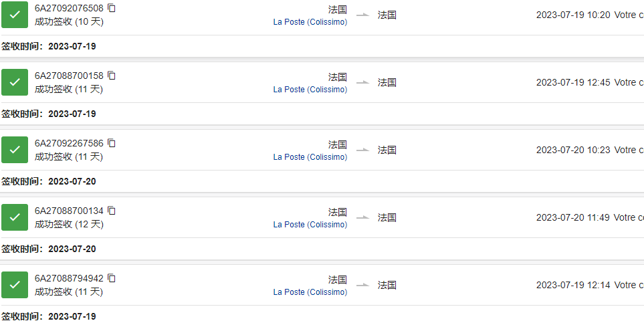This screenshot has height=327, width=644.
Task: Click green delivered checkmark for 6A27092267586
Action: (x=15, y=150)
